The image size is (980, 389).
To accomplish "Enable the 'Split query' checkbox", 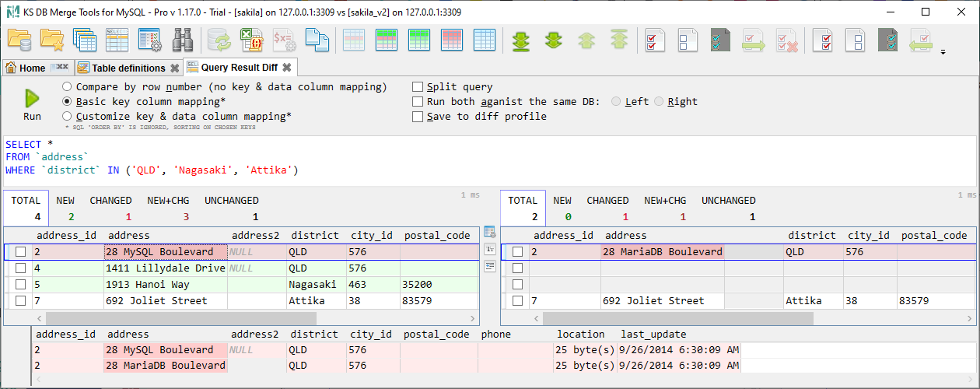I will [x=453, y=87].
